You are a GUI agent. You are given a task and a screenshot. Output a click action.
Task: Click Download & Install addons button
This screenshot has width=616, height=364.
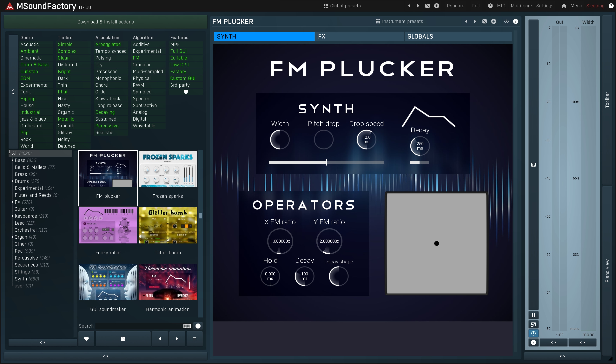(x=105, y=22)
